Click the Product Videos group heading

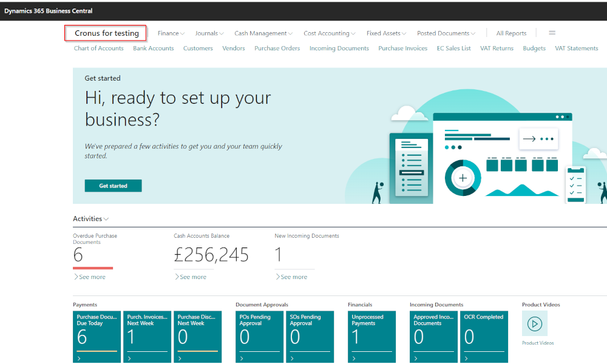pos(541,305)
